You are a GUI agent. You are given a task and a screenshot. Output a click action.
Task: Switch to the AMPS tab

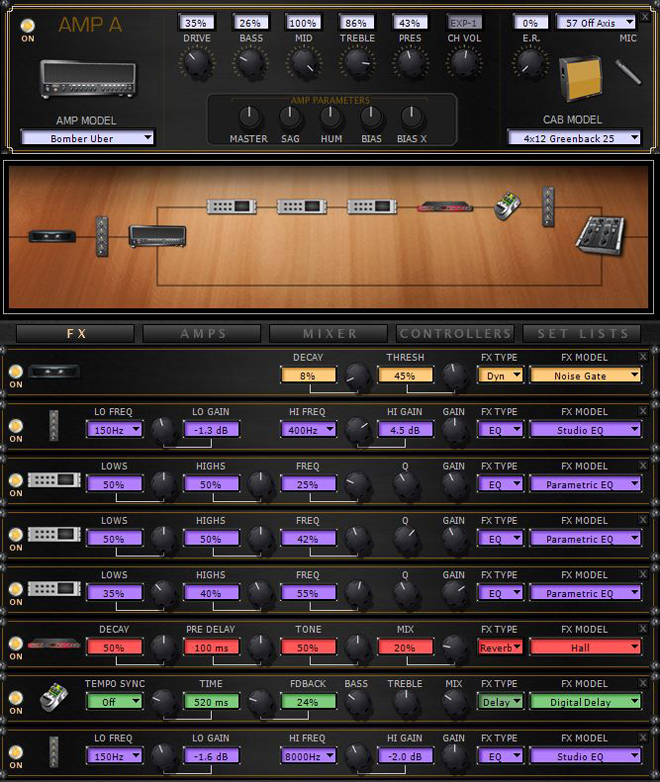[x=202, y=334]
